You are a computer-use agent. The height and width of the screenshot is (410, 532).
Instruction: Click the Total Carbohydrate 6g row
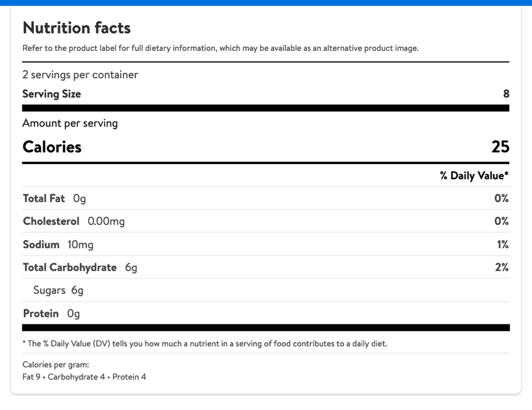coord(266,267)
